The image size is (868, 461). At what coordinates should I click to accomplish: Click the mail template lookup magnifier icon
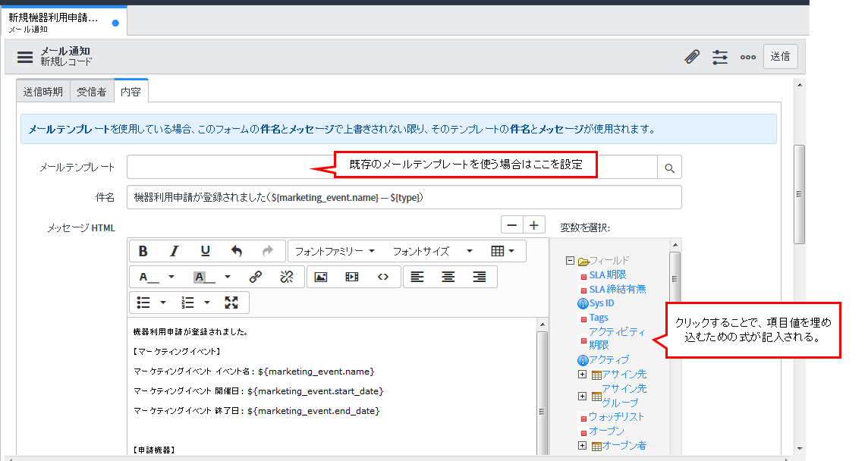(669, 168)
